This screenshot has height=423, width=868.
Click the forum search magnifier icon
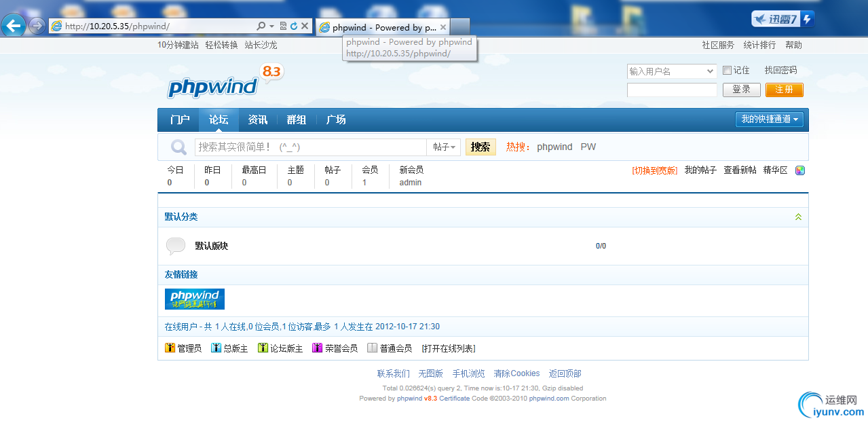tap(178, 147)
